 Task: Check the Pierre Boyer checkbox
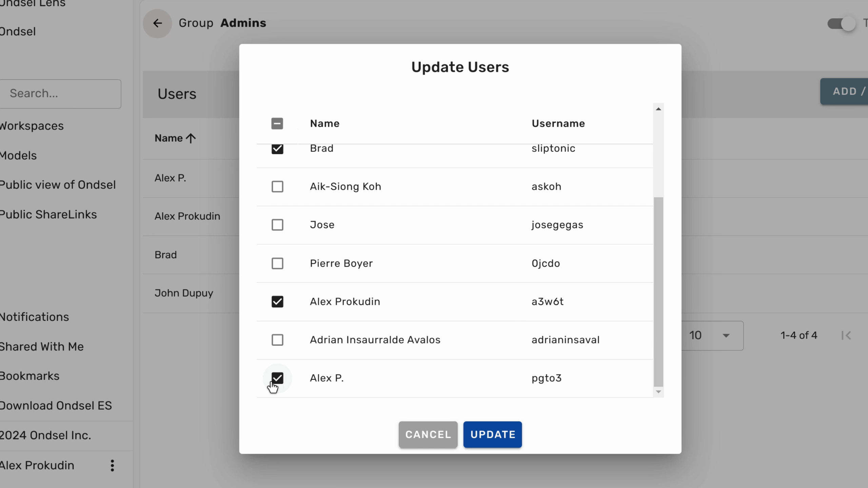point(277,263)
